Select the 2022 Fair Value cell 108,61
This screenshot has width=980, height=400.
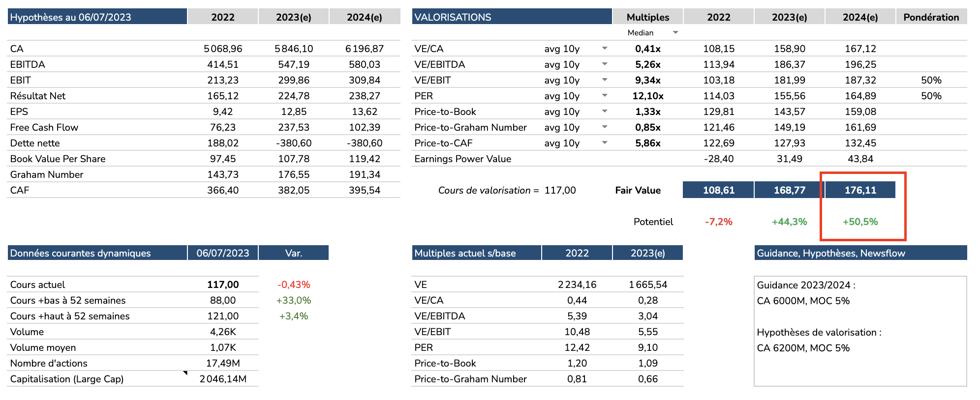[x=718, y=190]
